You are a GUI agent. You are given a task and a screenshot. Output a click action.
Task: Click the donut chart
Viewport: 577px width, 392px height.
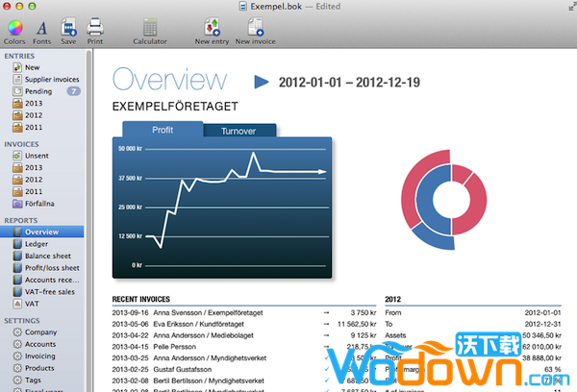click(x=444, y=200)
